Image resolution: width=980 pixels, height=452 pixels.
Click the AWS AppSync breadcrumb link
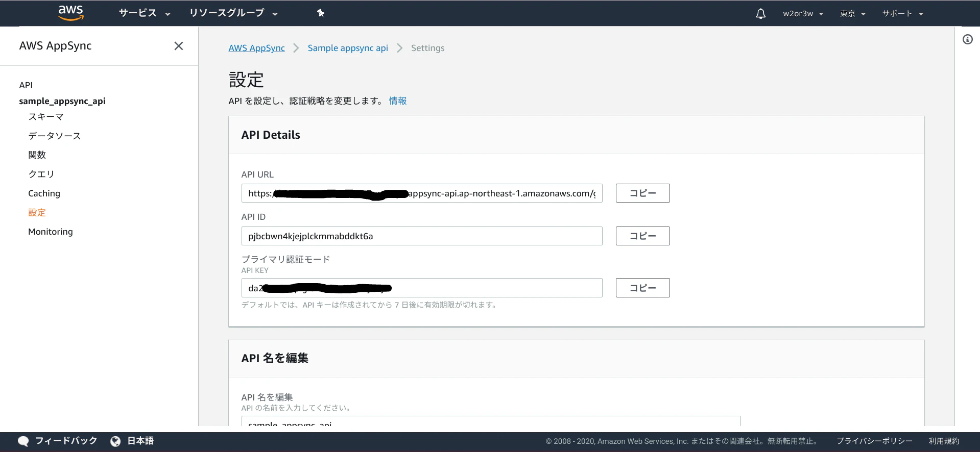point(256,48)
